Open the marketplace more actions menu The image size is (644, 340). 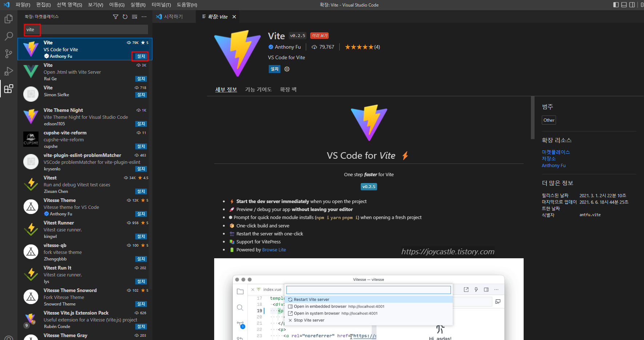click(x=144, y=17)
